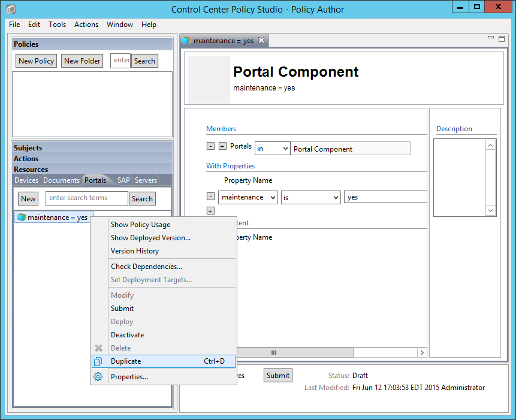Screen dimensions: 516x420
Task: Click the app icon in title bar
Action: 11,9
